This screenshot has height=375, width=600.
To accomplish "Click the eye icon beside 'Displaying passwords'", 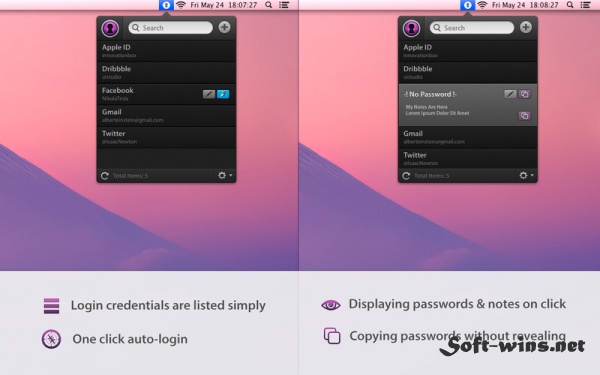I will coord(331,305).
